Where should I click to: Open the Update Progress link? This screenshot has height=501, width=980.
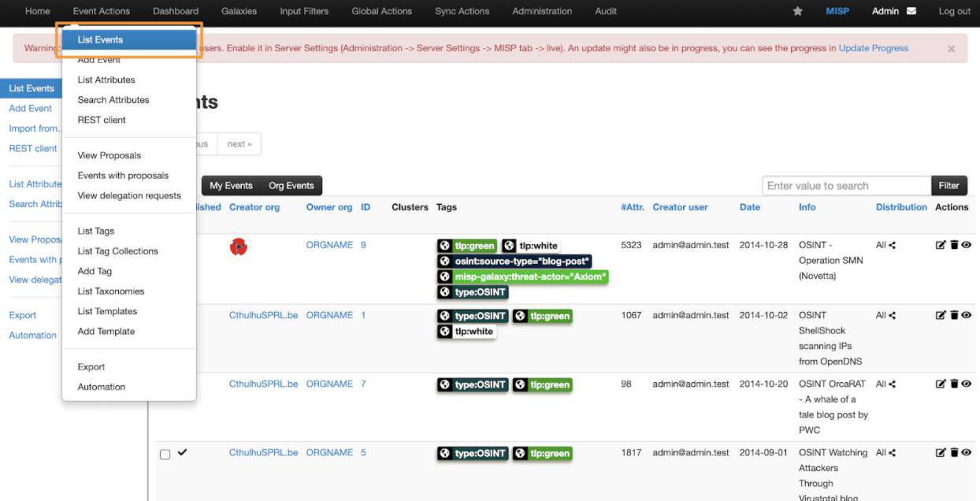(873, 48)
